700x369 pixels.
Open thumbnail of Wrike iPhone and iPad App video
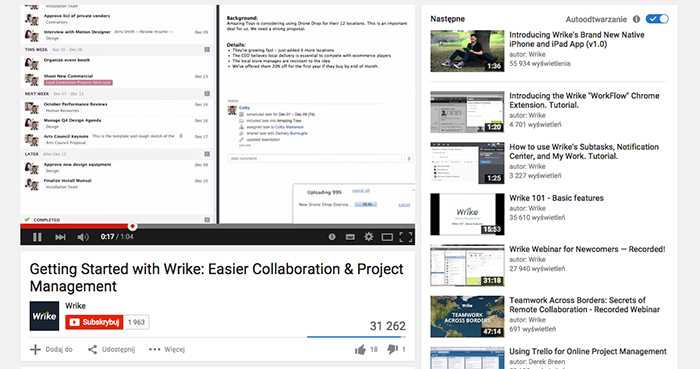pos(467,51)
